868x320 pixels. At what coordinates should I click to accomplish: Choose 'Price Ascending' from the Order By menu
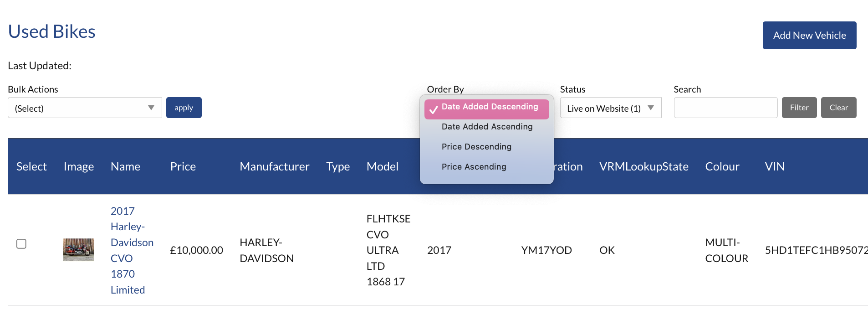click(474, 166)
